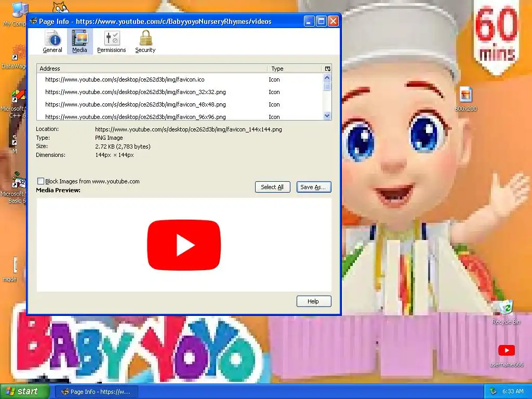Click the Help button
Image resolution: width=532 pixels, height=399 pixels.
point(314,301)
